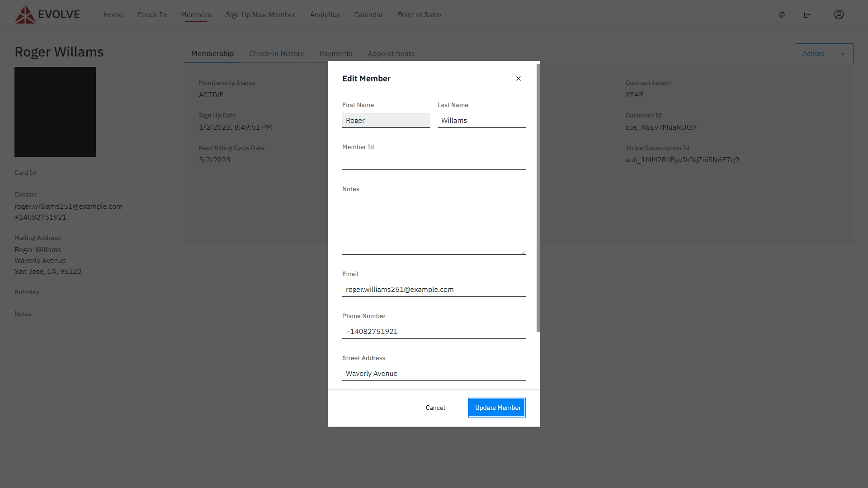Screen dimensions: 868x488
Task: Click the sign-out icon
Action: pos(807,14)
